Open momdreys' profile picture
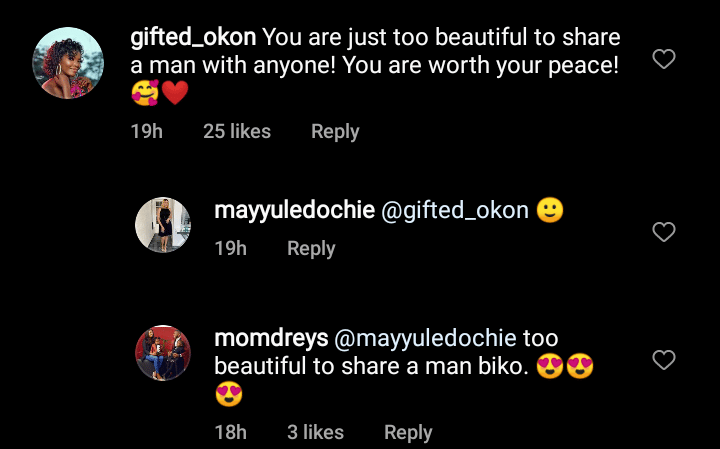The image size is (720, 449). point(163,353)
